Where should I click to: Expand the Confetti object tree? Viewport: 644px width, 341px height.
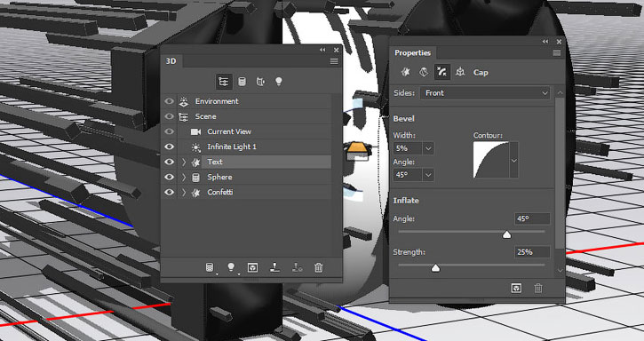(184, 193)
